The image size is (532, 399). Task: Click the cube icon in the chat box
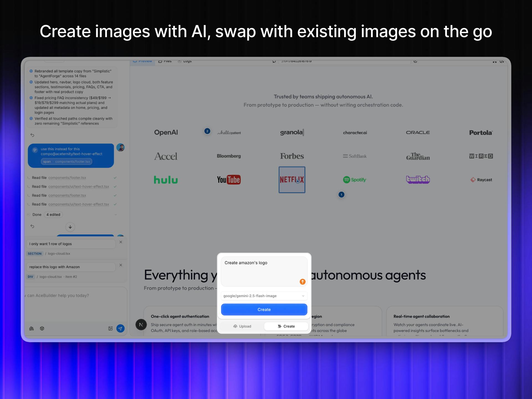[42, 328]
